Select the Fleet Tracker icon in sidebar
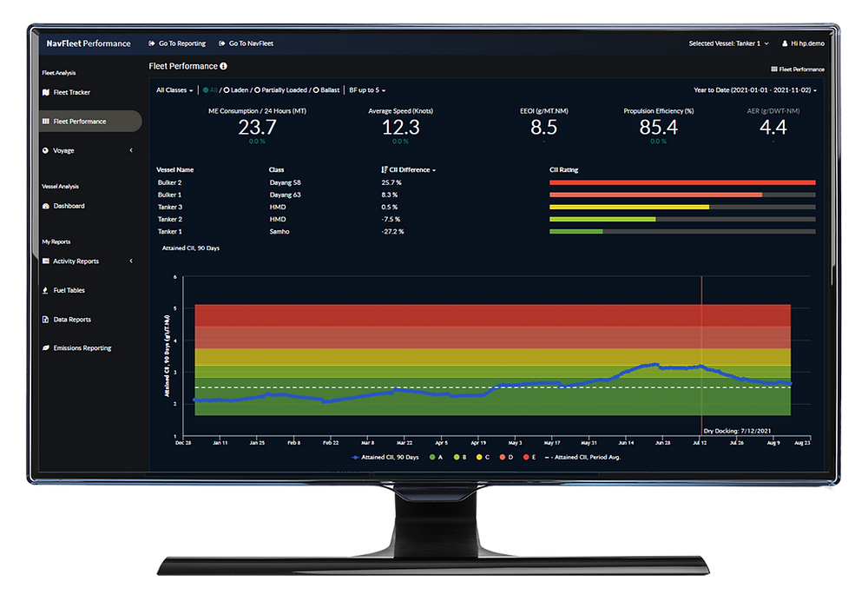868x608 pixels. pos(45,91)
